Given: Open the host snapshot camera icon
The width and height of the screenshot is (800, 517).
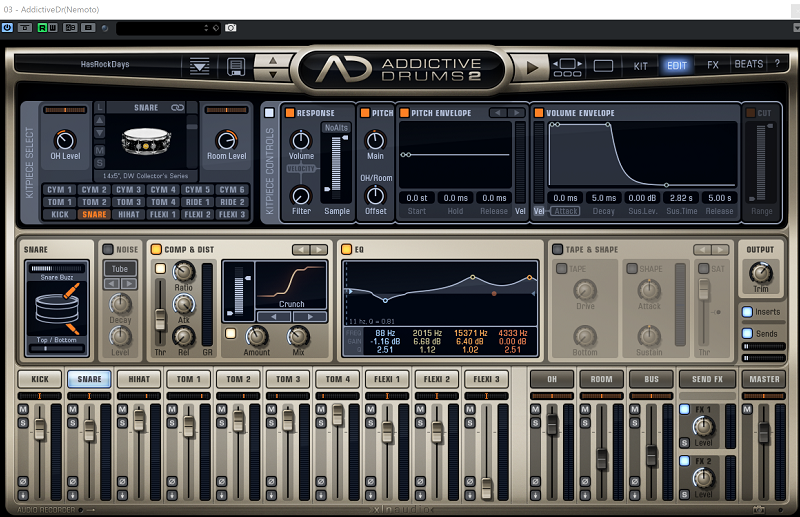Looking at the screenshot, I should coord(231,28).
